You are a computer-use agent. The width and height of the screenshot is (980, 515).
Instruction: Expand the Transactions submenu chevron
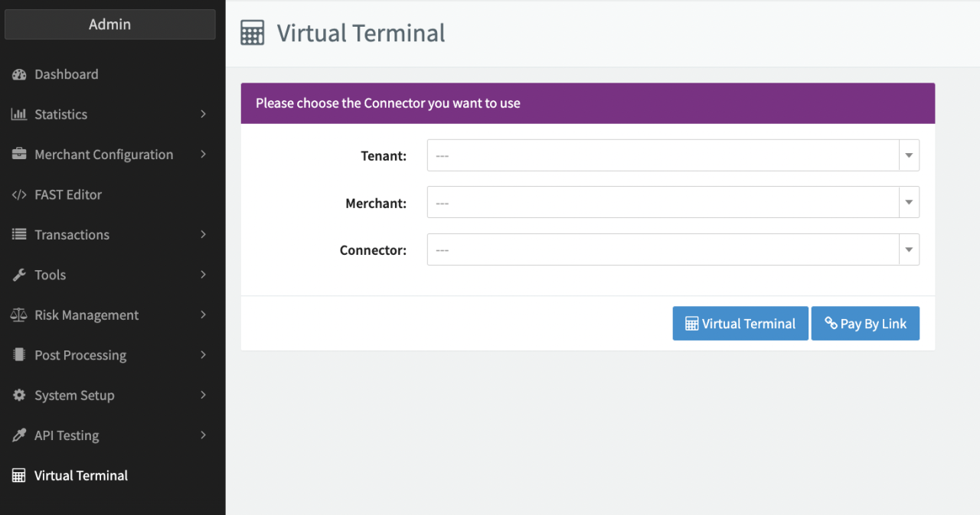203,235
